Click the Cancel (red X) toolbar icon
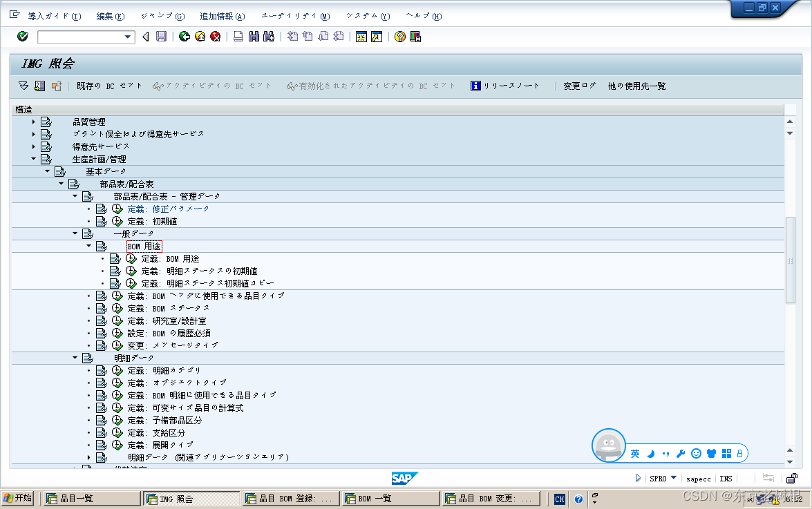812x509 pixels. pyautogui.click(x=214, y=36)
